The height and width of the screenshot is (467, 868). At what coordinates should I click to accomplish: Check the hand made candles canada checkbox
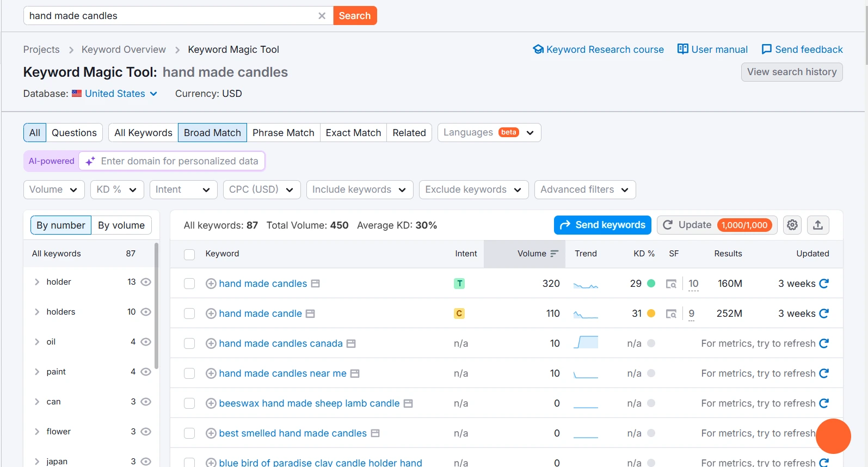pyautogui.click(x=189, y=343)
